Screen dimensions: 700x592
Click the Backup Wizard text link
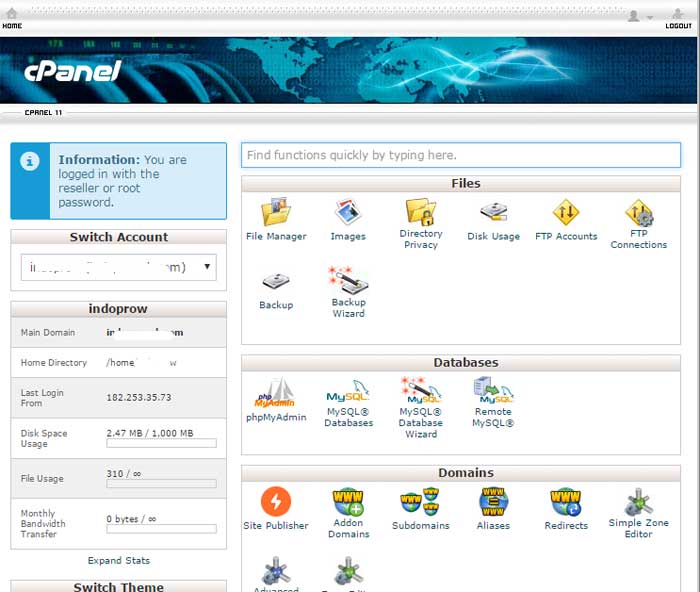(x=348, y=308)
